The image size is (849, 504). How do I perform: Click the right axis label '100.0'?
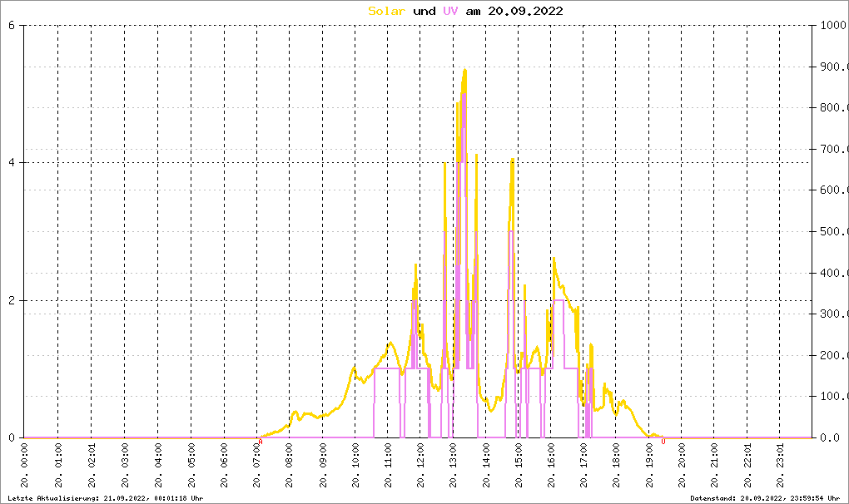(x=832, y=397)
